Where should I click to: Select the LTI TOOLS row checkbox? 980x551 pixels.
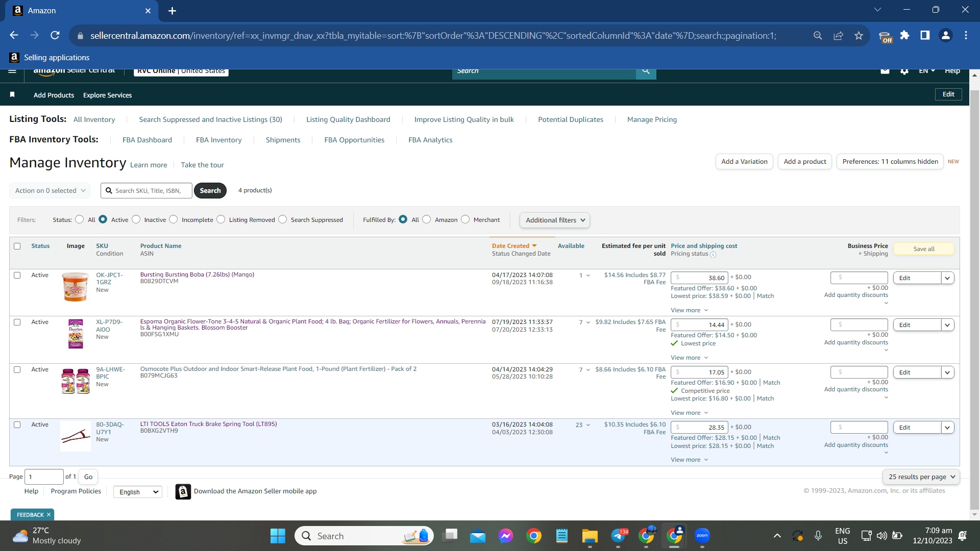pos(17,424)
